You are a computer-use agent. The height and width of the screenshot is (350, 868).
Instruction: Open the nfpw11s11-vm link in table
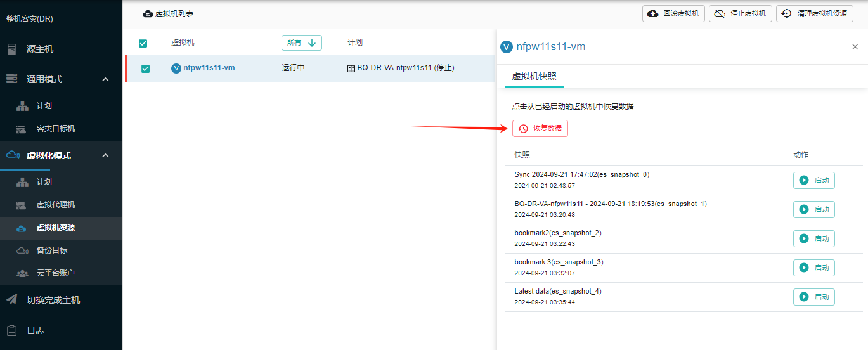point(209,68)
